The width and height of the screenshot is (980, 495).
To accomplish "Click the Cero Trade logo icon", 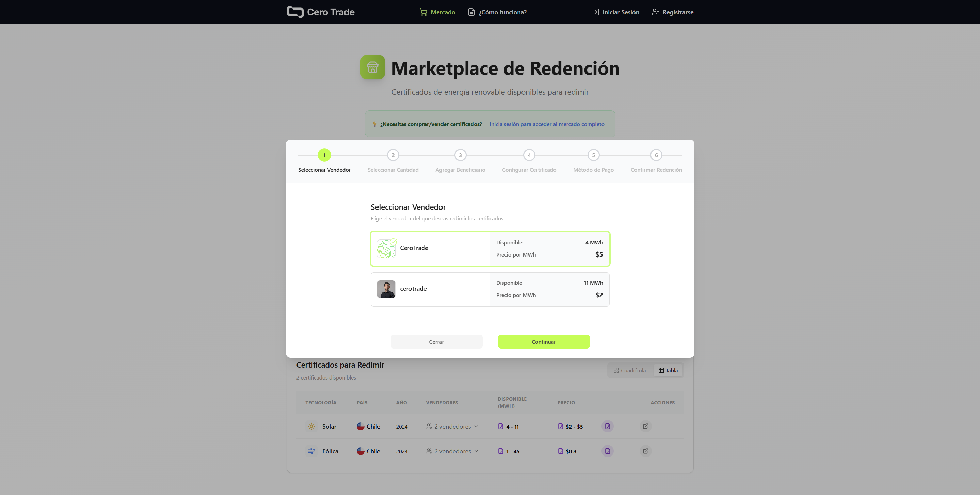I will 295,12.
